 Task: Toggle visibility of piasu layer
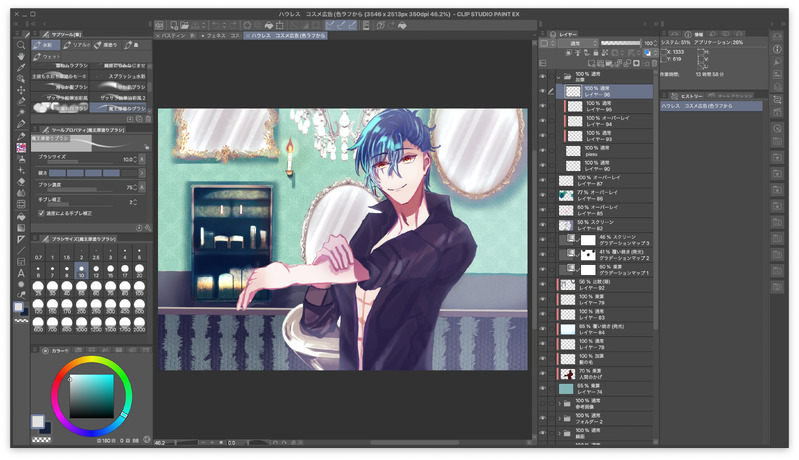pyautogui.click(x=543, y=151)
